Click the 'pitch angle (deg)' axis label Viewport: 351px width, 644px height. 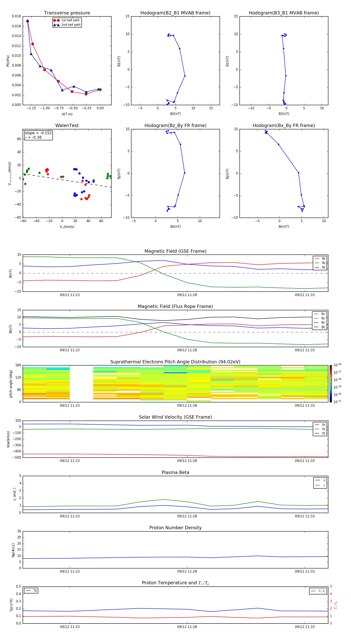coord(11,384)
